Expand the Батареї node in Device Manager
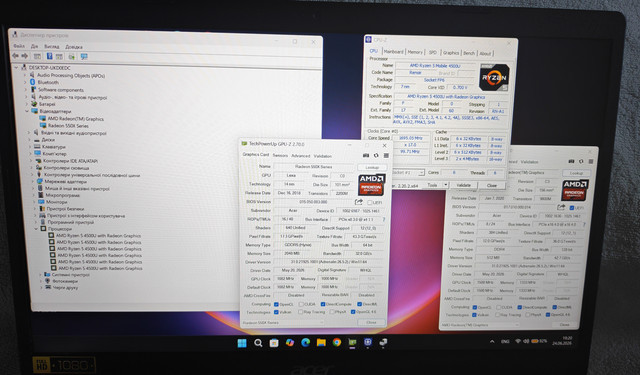This screenshot has width=640, height=375. tap(27, 104)
